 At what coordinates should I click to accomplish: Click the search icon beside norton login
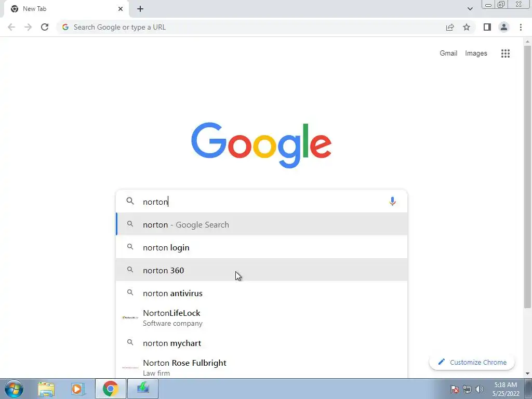coord(130,247)
